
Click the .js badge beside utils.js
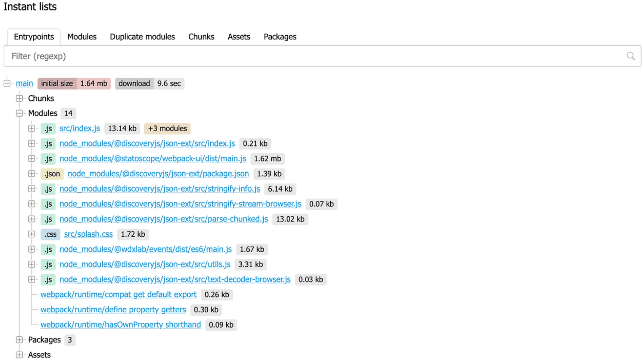click(48, 264)
